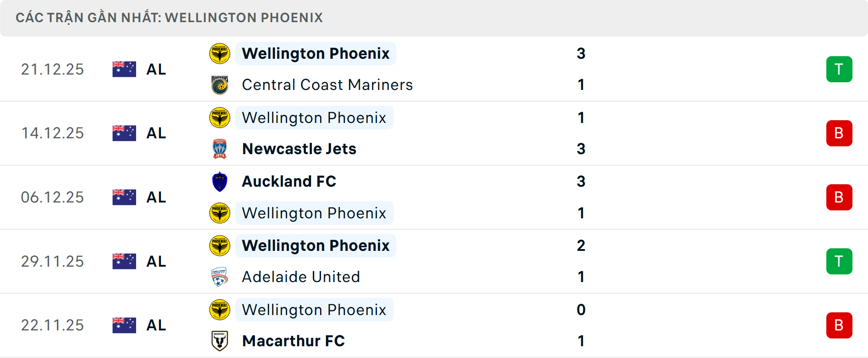
Task: Click the CÁC TRẬN GẦN NHẤT header bar
Action: pos(169,18)
